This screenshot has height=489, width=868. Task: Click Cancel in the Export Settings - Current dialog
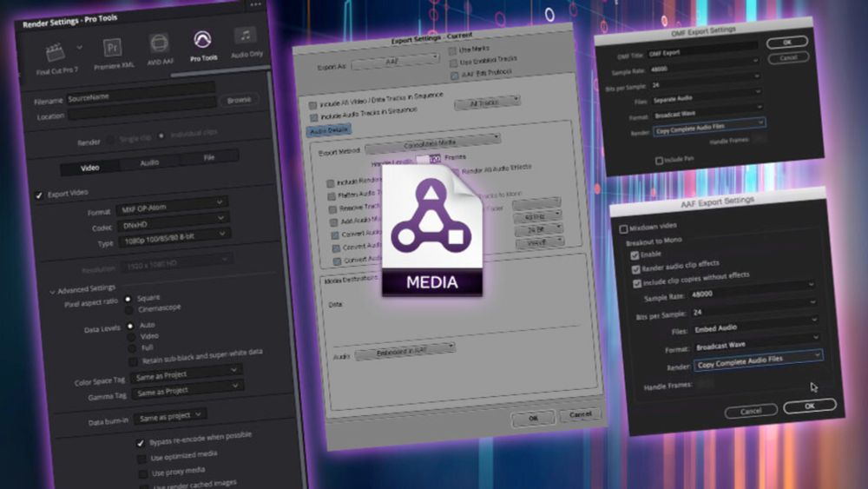580,414
